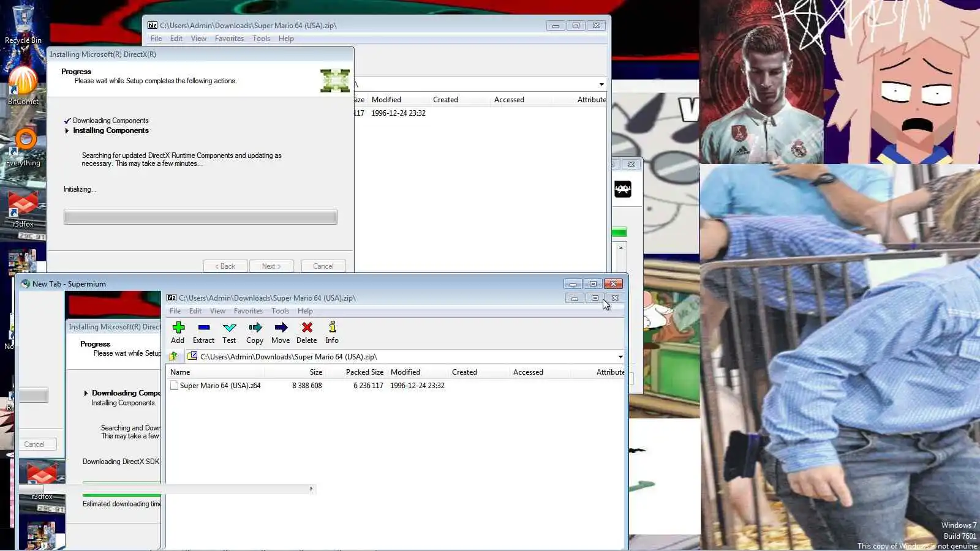
Task: Click the 7z icon in the background 7-Zip title bar
Action: [x=153, y=26]
